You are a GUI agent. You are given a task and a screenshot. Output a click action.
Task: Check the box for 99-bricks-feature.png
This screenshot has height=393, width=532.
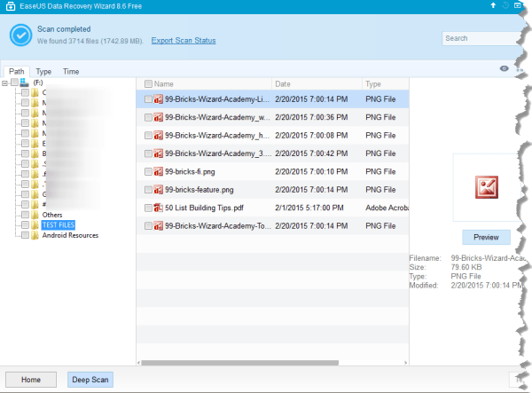(148, 190)
